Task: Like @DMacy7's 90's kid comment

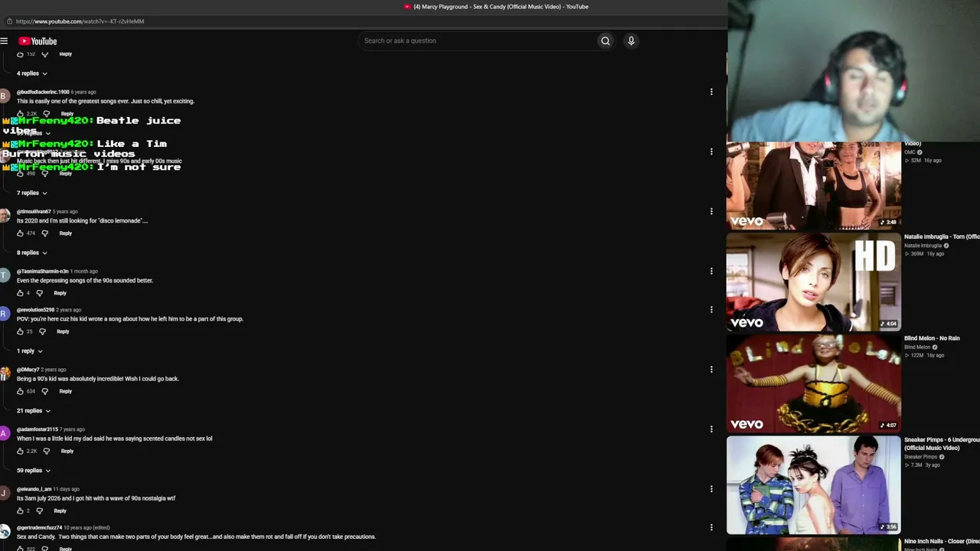Action: [x=20, y=391]
